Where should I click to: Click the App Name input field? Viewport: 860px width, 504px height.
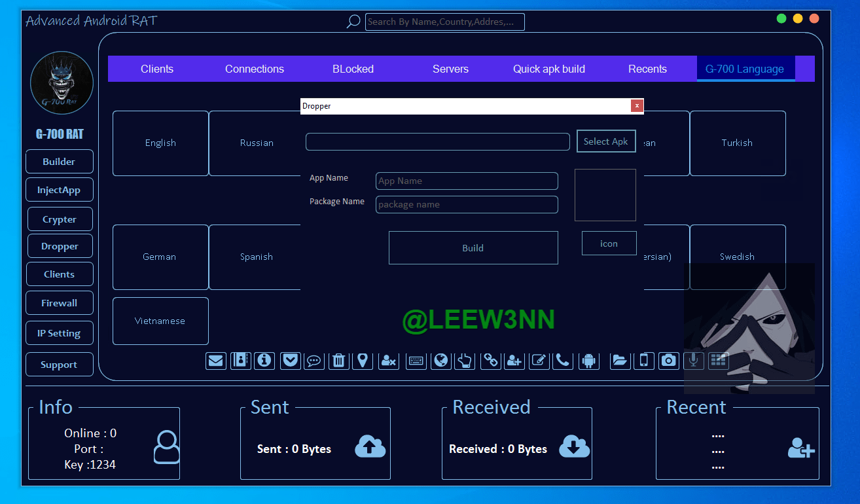click(x=467, y=181)
